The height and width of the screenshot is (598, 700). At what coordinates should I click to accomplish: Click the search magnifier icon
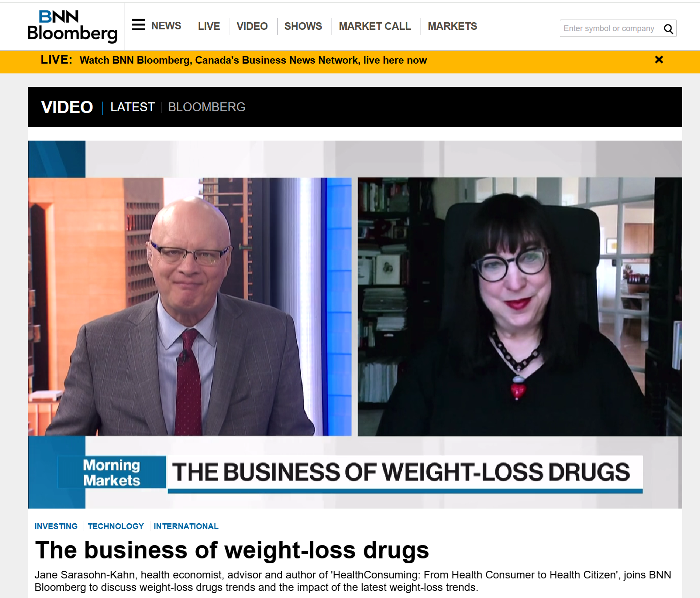tap(668, 29)
